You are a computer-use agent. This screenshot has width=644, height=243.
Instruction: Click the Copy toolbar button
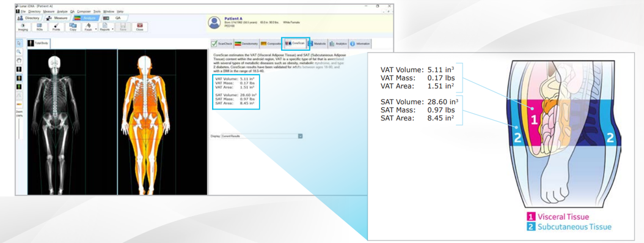(x=73, y=27)
